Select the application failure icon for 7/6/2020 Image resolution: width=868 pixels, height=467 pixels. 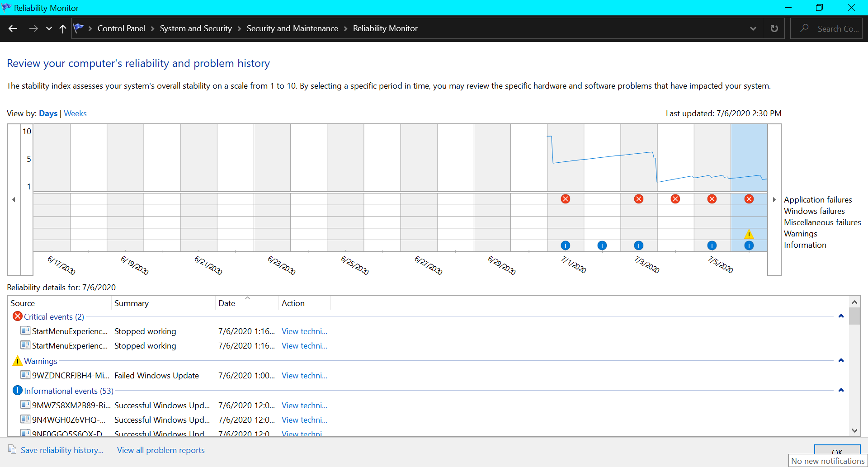(749, 199)
